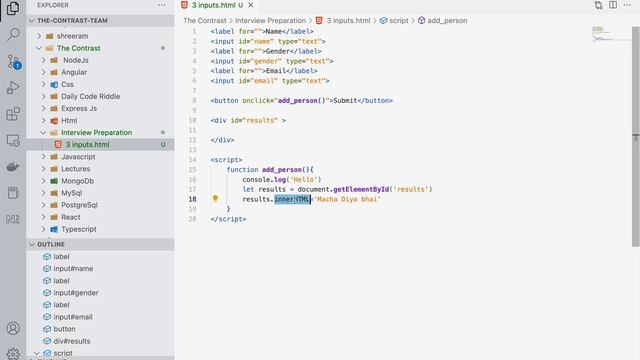Image resolution: width=640 pixels, height=360 pixels.
Task: Click script breadcrumb item
Action: 394,20
